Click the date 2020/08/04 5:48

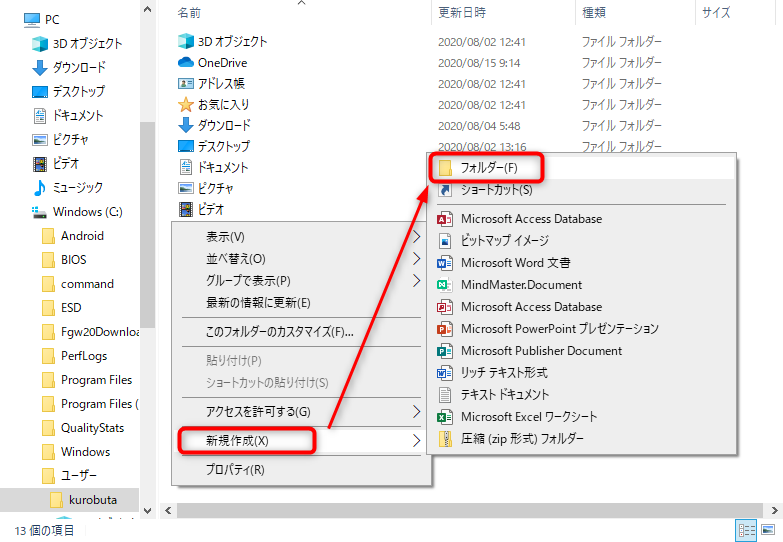tap(479, 126)
